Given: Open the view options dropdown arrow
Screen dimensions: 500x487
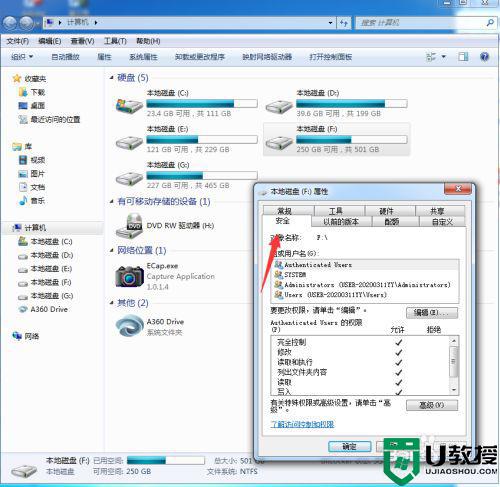Looking at the screenshot, I should [x=444, y=57].
